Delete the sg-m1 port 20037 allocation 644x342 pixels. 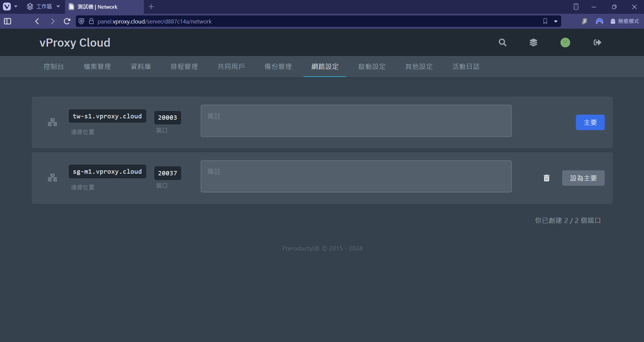(x=546, y=178)
